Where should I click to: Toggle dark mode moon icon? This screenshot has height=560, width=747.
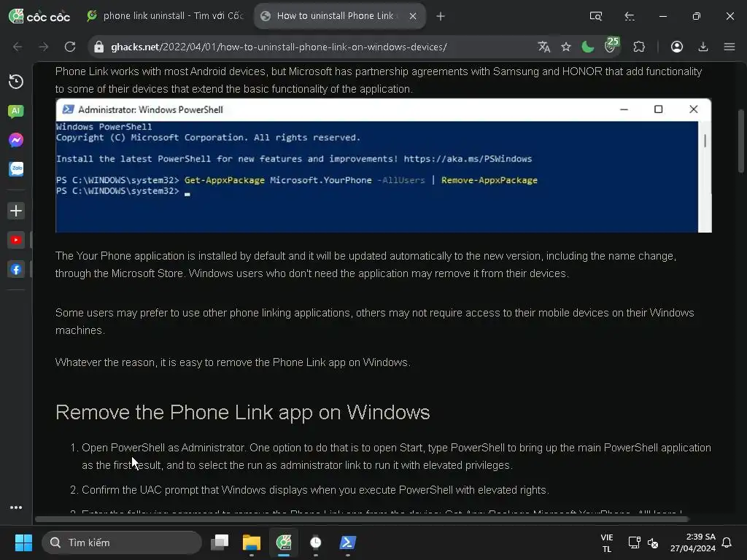point(588,47)
